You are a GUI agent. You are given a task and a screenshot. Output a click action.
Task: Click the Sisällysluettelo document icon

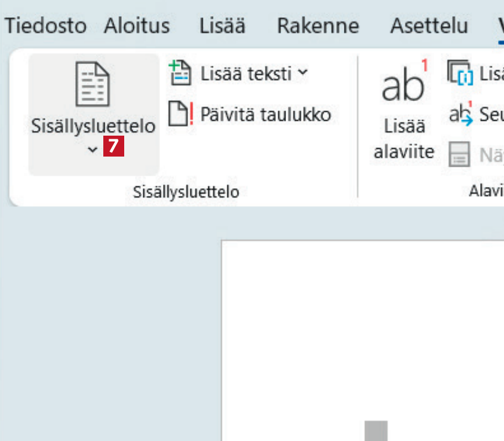(93, 84)
